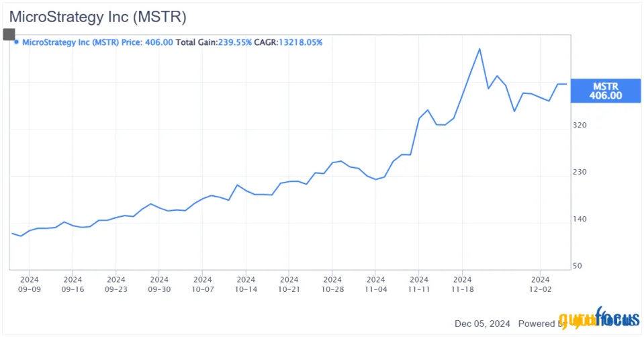Click the blue legend dot for MSTR series
The width and height of the screenshot is (644, 337).
(16, 42)
